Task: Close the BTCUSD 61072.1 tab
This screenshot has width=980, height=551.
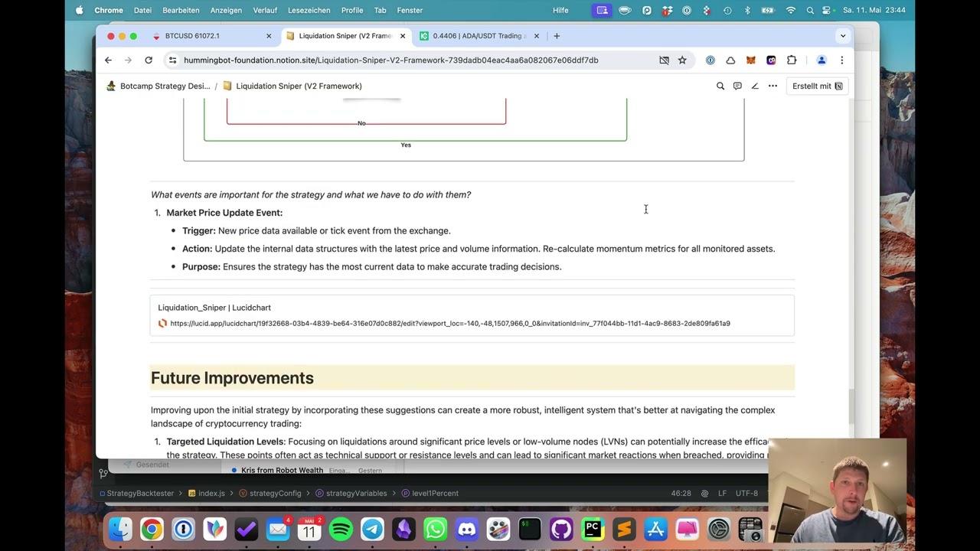Action: tap(269, 36)
